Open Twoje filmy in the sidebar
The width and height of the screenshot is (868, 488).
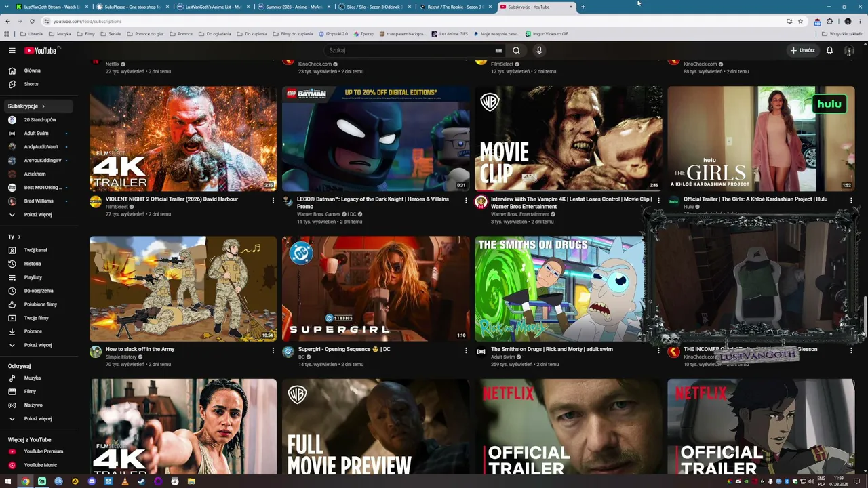pyautogui.click(x=36, y=318)
